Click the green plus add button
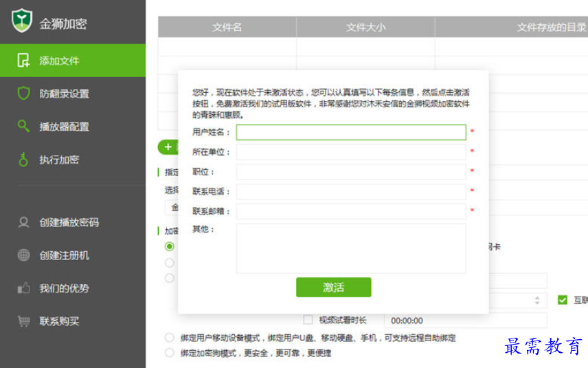Viewport: 588px width, 368px height. 168,147
